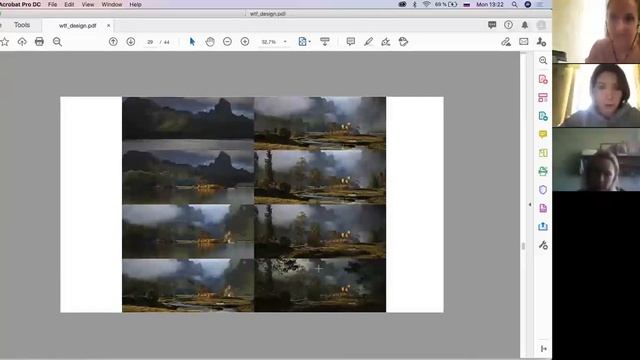Bookmark the file with the star icon
Screen dimensions: 640x360
[4, 42]
